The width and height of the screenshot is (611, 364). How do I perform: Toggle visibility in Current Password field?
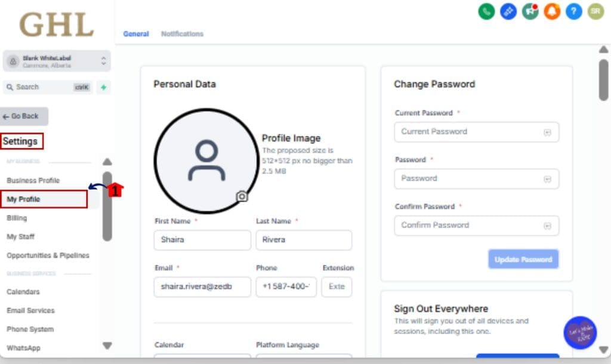547,132
